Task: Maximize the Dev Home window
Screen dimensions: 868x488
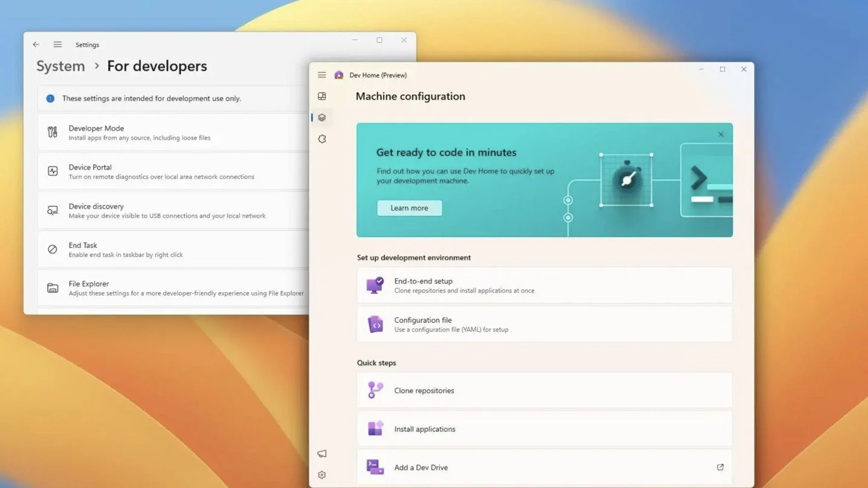Action: [723, 69]
